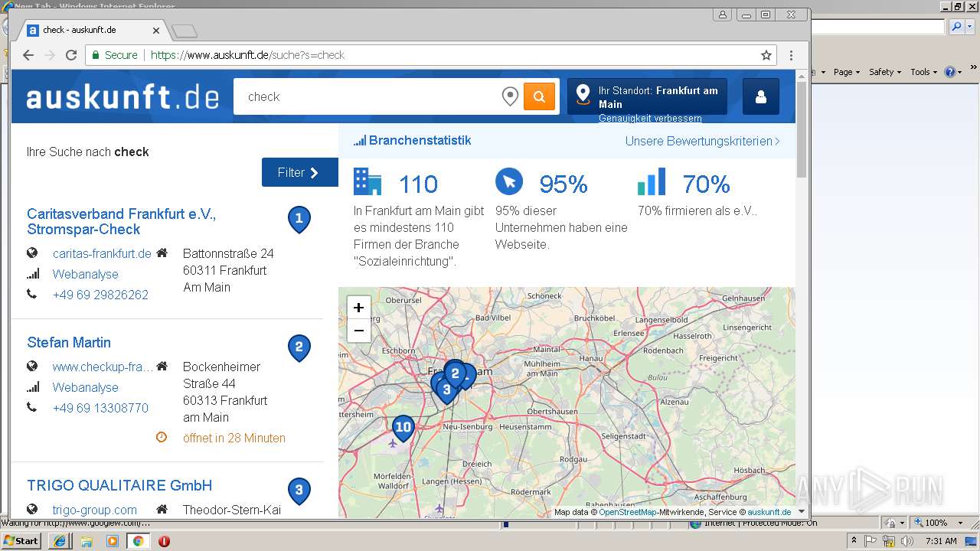Open Webanalyse for Caritasverband
This screenshot has width=980, height=551.
85,274
